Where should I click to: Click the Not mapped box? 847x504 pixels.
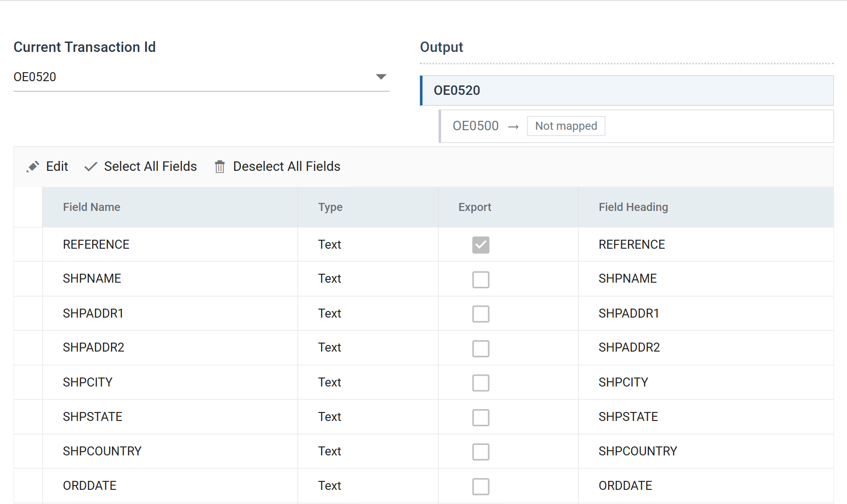point(566,126)
